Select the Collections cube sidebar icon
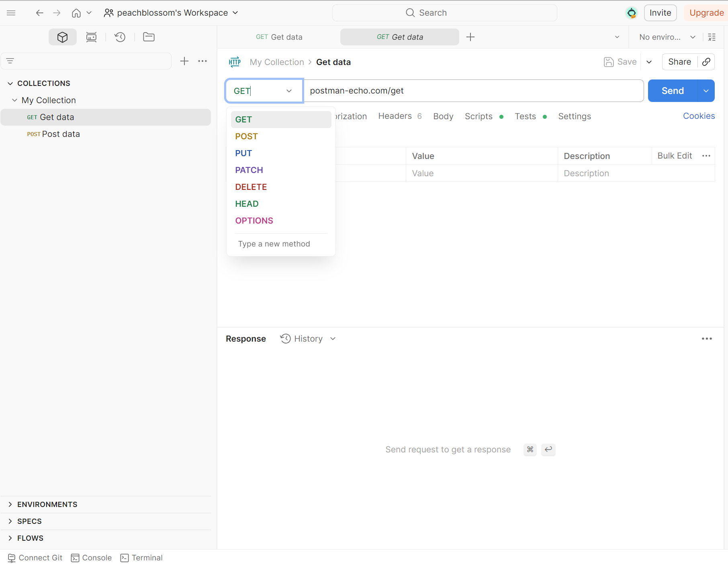The height and width of the screenshot is (564, 728). pyautogui.click(x=62, y=37)
